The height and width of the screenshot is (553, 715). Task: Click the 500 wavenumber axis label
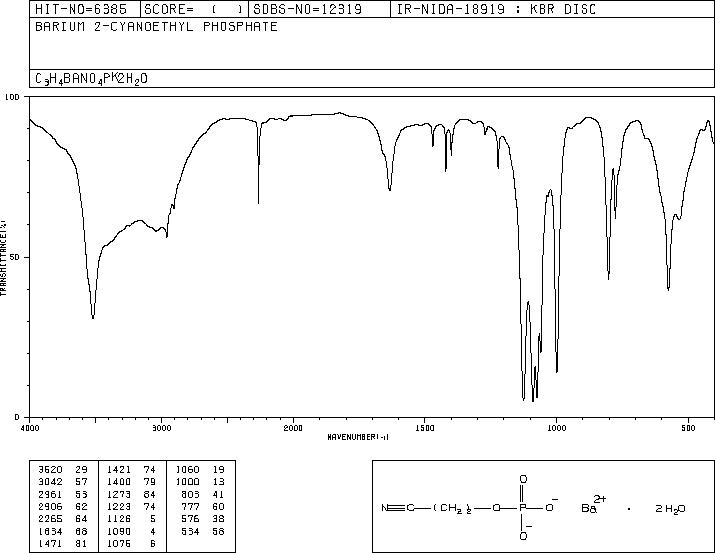tap(688, 428)
